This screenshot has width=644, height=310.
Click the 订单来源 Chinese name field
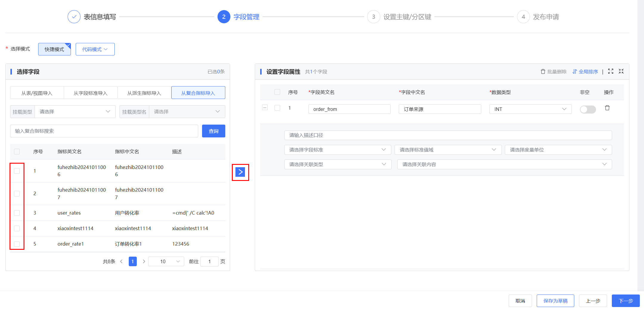pyautogui.click(x=440, y=109)
